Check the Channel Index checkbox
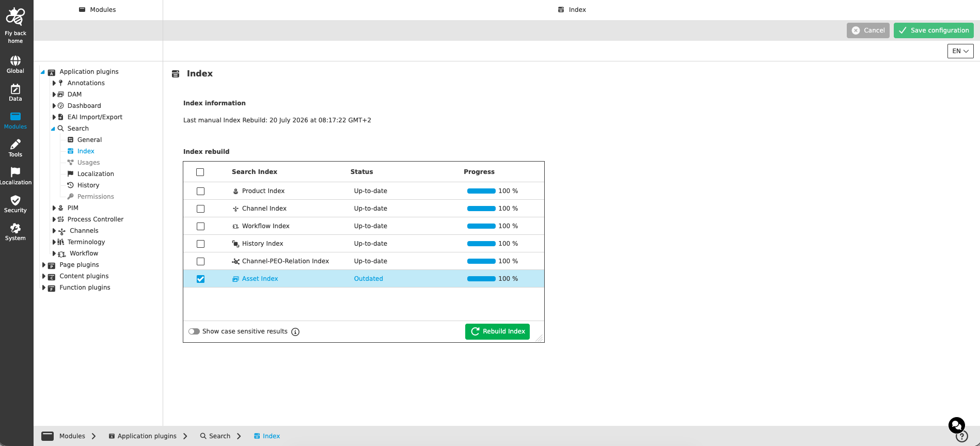 [200, 209]
